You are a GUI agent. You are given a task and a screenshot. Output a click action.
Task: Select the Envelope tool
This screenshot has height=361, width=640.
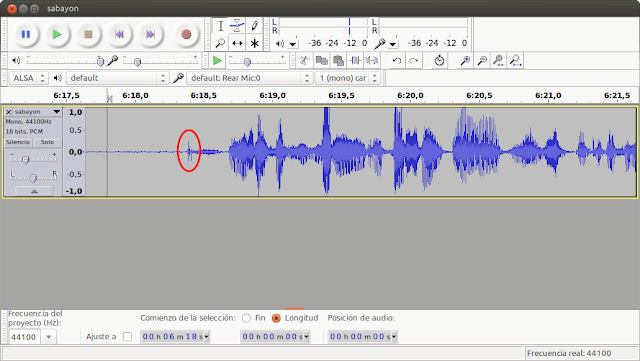coord(237,26)
